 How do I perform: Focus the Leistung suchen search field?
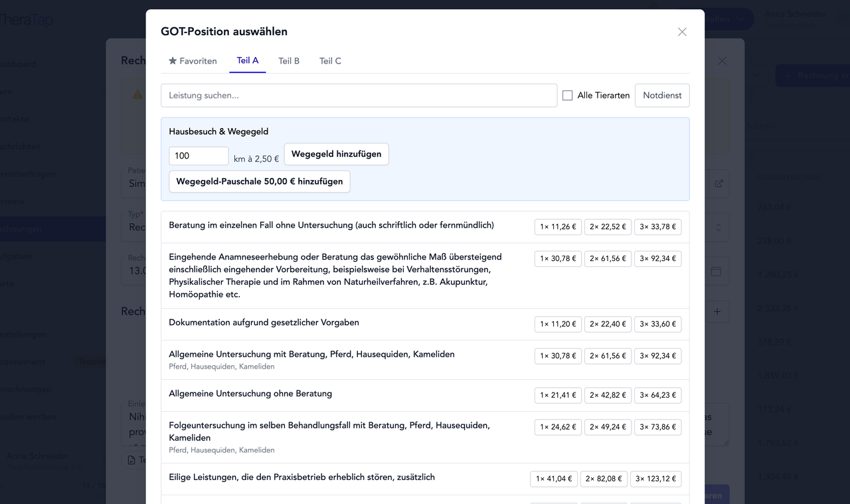click(x=359, y=96)
